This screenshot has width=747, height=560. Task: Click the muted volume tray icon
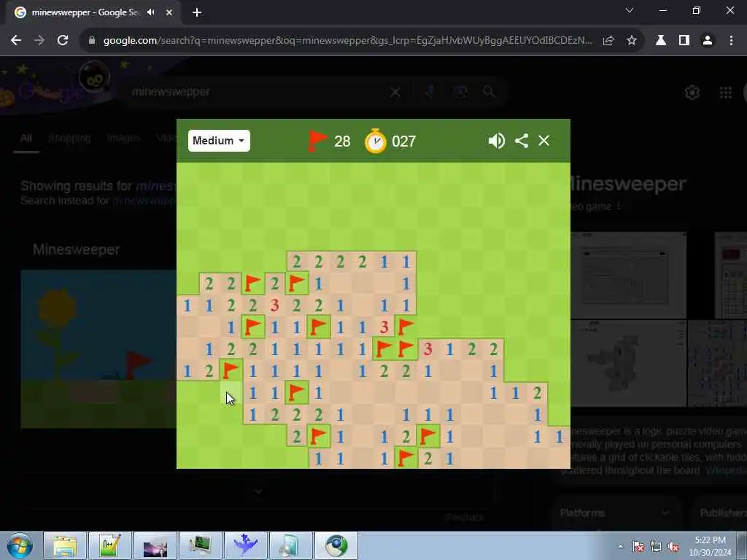(x=673, y=546)
